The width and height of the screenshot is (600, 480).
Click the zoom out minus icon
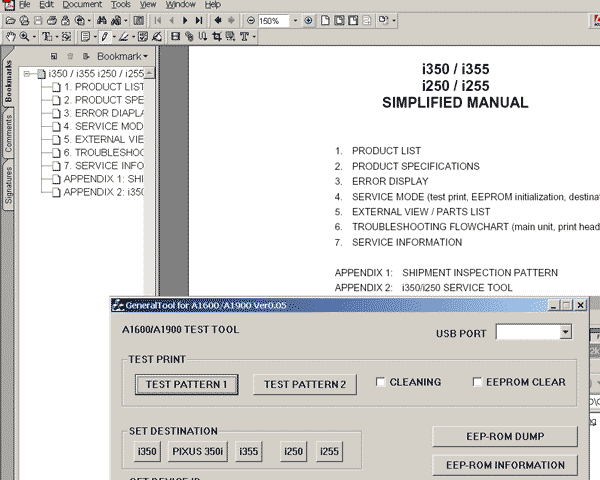coord(251,20)
